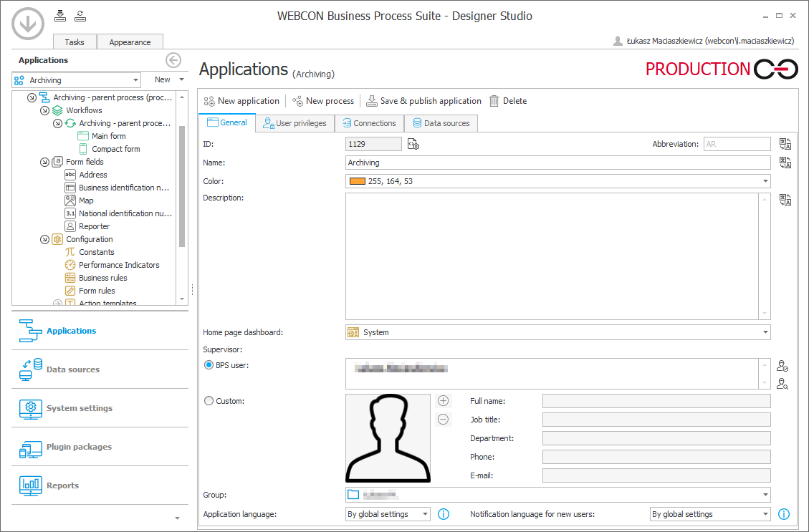Click the Full name input field
Viewport: 809px width, 532px height.
coord(656,401)
